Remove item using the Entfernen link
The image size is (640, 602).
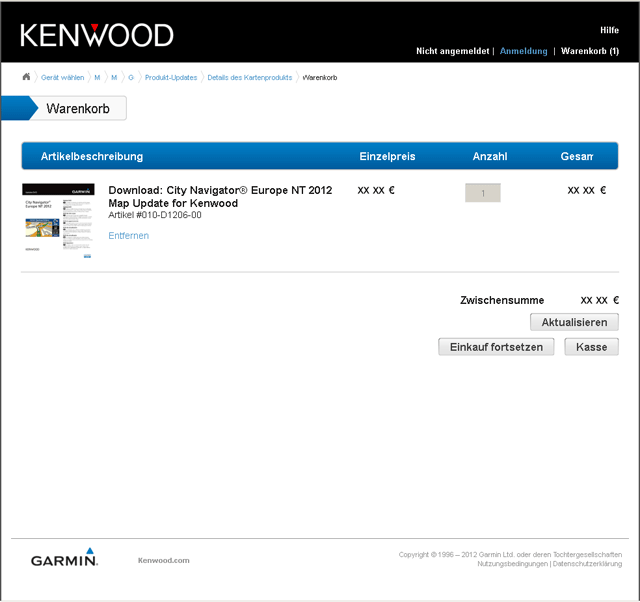point(128,236)
